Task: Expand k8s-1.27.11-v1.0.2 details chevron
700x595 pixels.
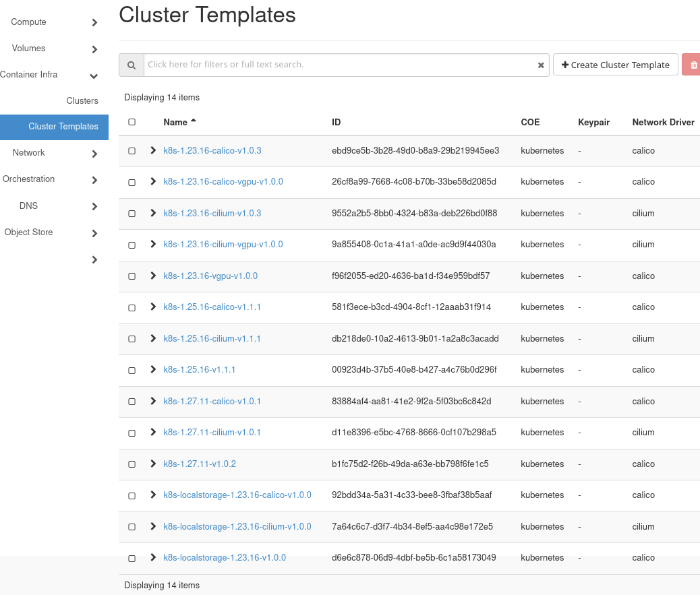Action: point(153,464)
